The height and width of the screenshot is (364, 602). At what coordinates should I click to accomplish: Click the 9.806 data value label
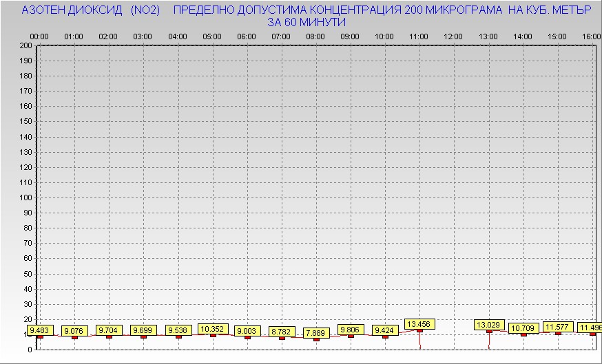[351, 330]
